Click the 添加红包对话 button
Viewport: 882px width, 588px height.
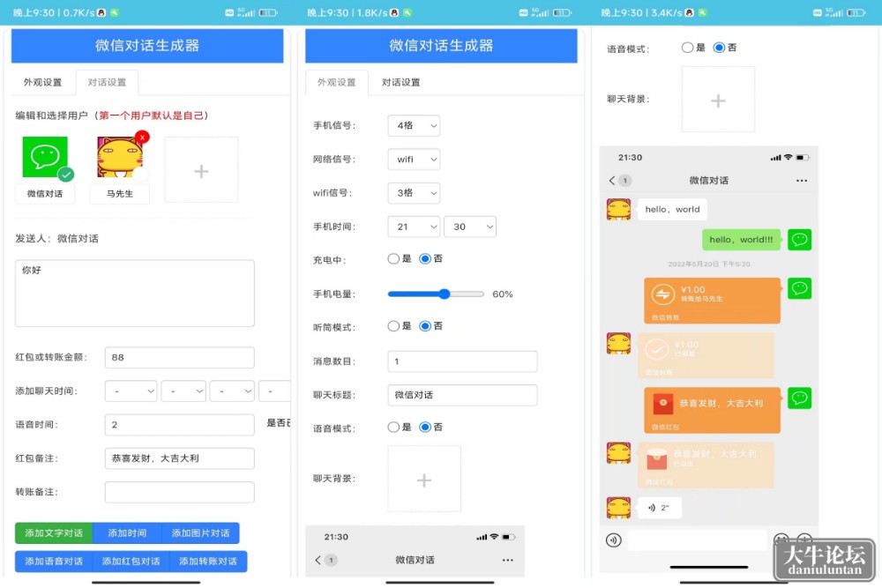click(131, 561)
